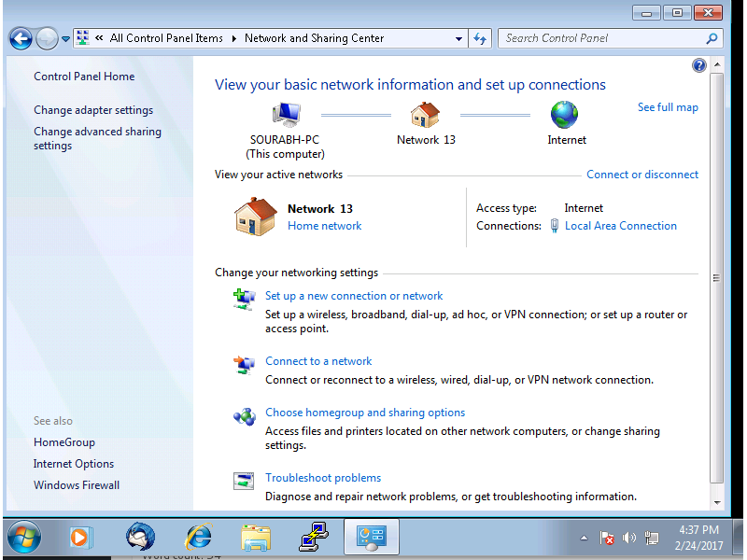This screenshot has height=560, width=747.
Task: Launch Thunderbird mail from taskbar
Action: click(141, 538)
